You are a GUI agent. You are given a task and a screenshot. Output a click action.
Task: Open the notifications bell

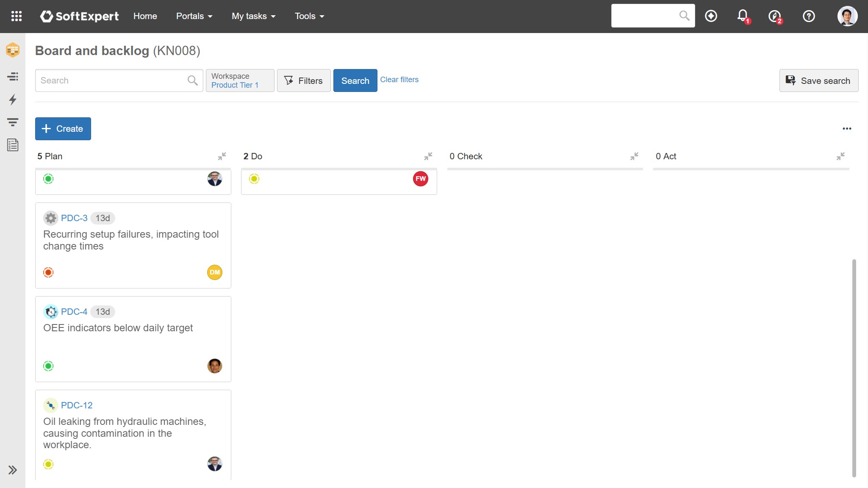click(x=743, y=16)
